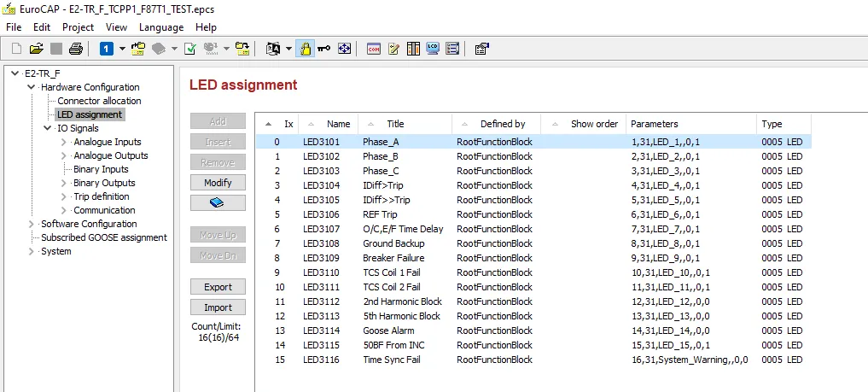868x392 pixels.
Task: Click the key toolbar icon
Action: click(x=323, y=49)
